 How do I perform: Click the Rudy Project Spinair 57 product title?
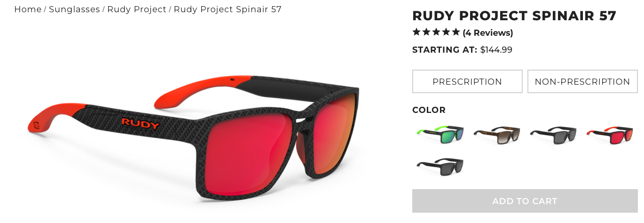(x=514, y=16)
